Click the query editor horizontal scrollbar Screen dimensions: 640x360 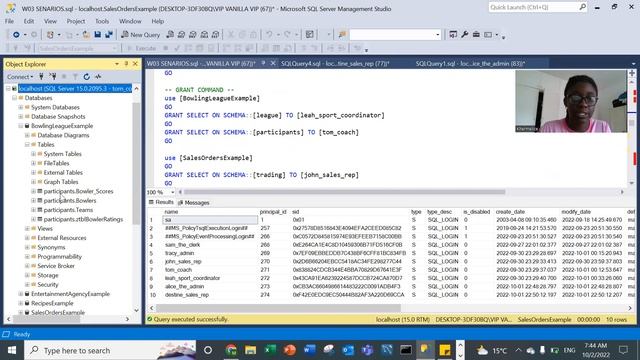344,192
